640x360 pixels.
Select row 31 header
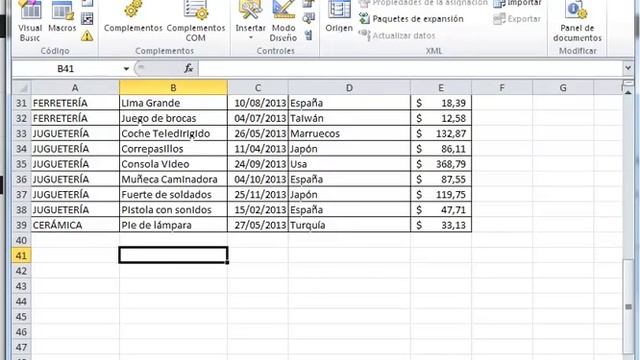point(21,103)
